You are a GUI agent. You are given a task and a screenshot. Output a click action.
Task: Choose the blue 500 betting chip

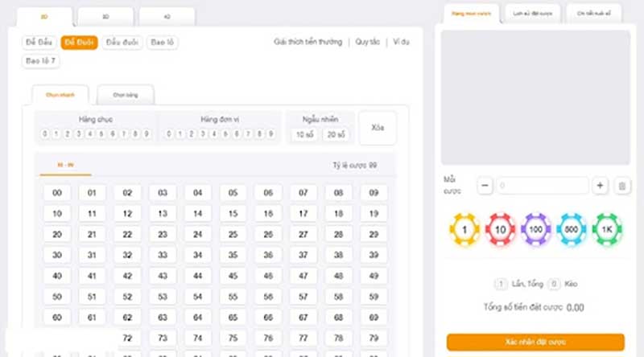pyautogui.click(x=572, y=230)
